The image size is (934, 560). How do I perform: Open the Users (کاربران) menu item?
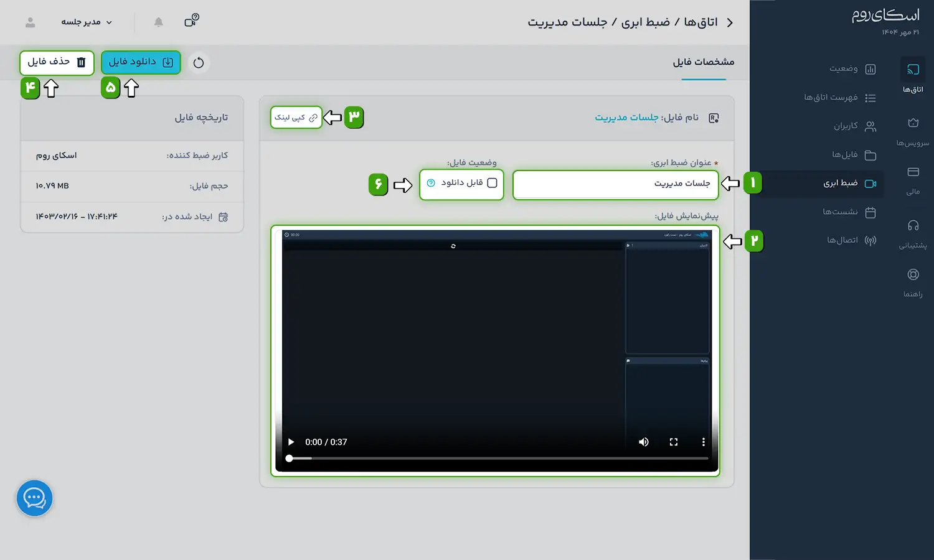[x=854, y=126]
